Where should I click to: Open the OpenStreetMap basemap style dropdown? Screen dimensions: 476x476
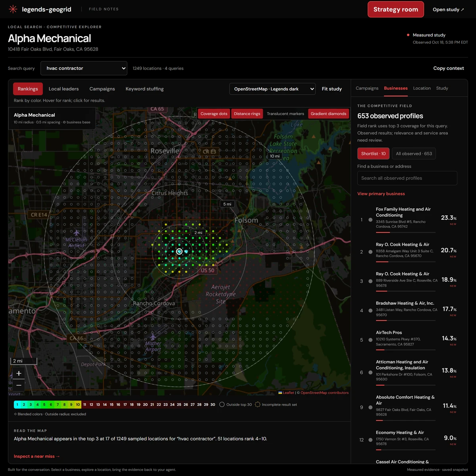tap(273, 89)
